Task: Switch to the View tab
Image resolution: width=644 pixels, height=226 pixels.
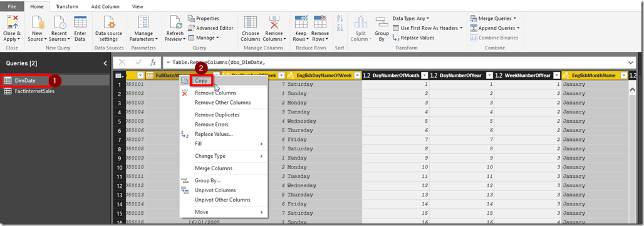Action: (138, 6)
